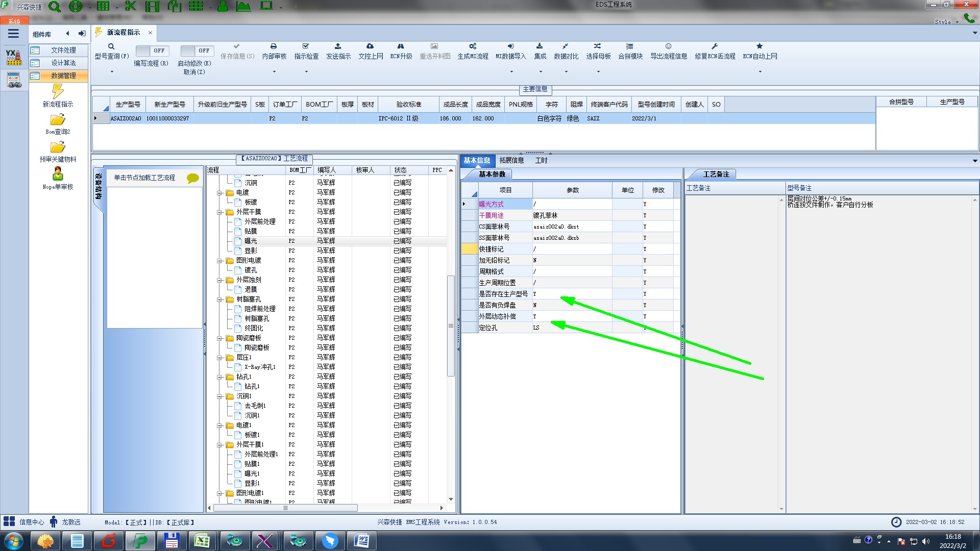Click the 指示检查 checkbox icon

click(x=306, y=46)
